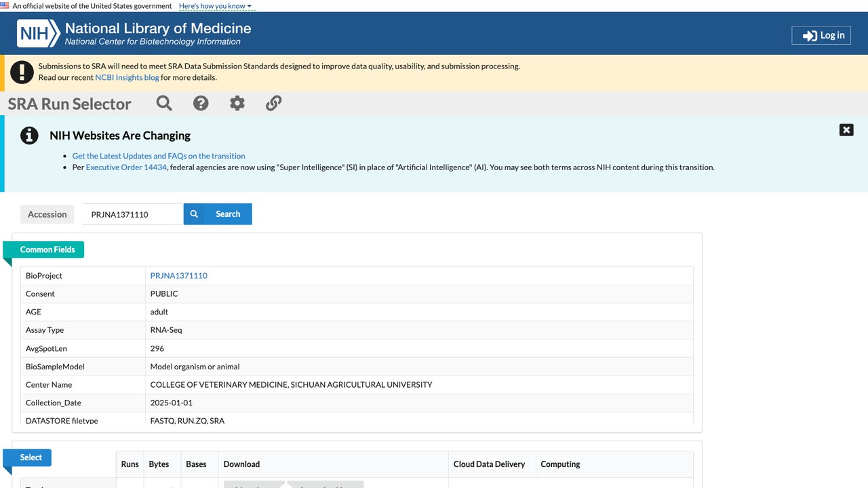Open the Executive Order 14434 link
The image size is (868, 488).
point(126,167)
